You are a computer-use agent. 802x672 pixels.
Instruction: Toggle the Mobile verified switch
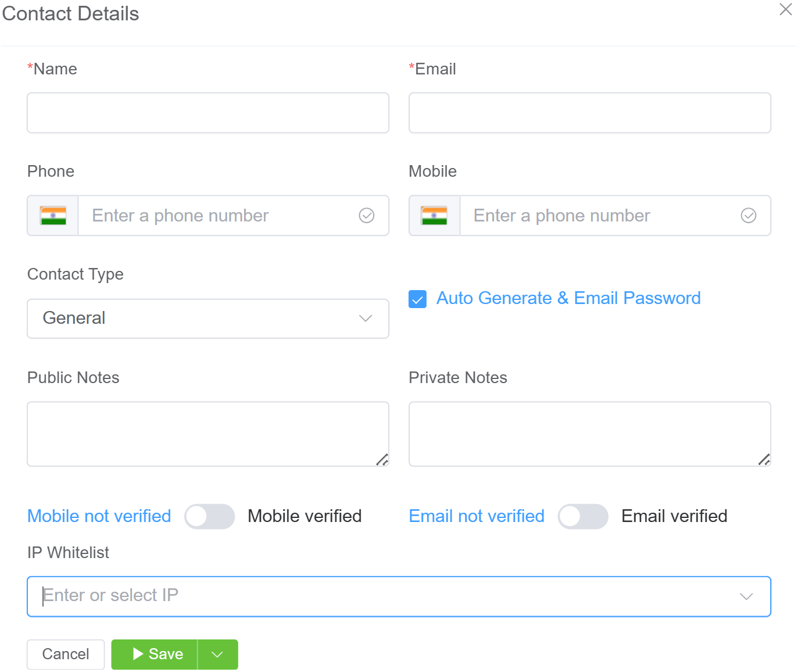click(x=210, y=516)
